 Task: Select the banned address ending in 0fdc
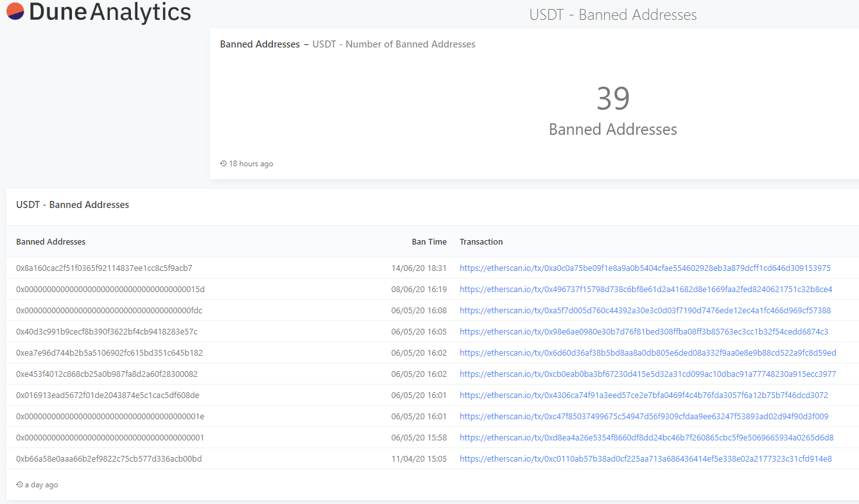pos(109,311)
